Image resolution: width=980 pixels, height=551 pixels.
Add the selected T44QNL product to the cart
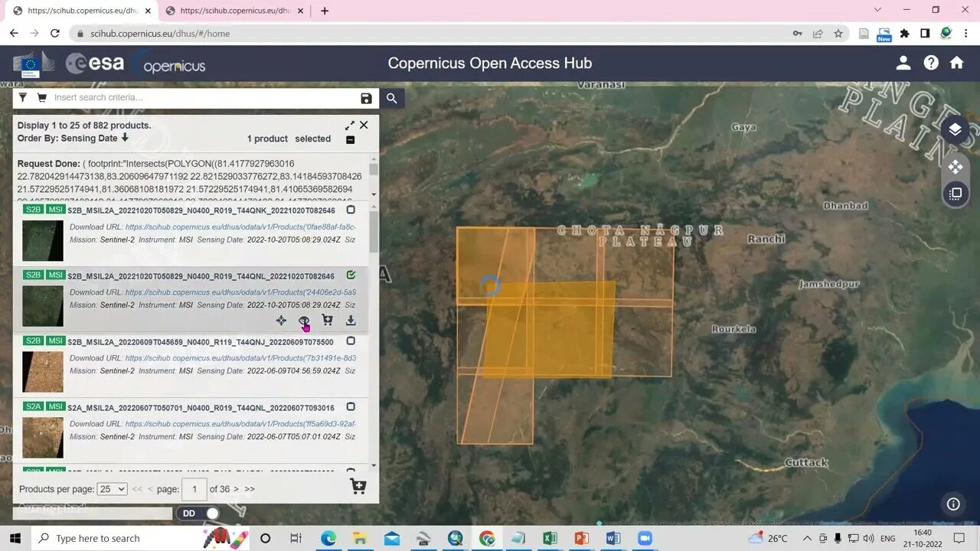tap(327, 321)
